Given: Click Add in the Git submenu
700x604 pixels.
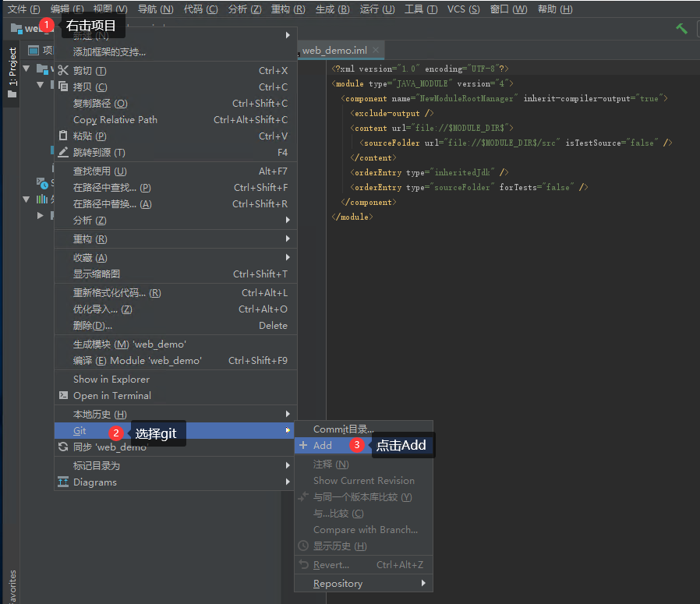Looking at the screenshot, I should tap(363, 445).
